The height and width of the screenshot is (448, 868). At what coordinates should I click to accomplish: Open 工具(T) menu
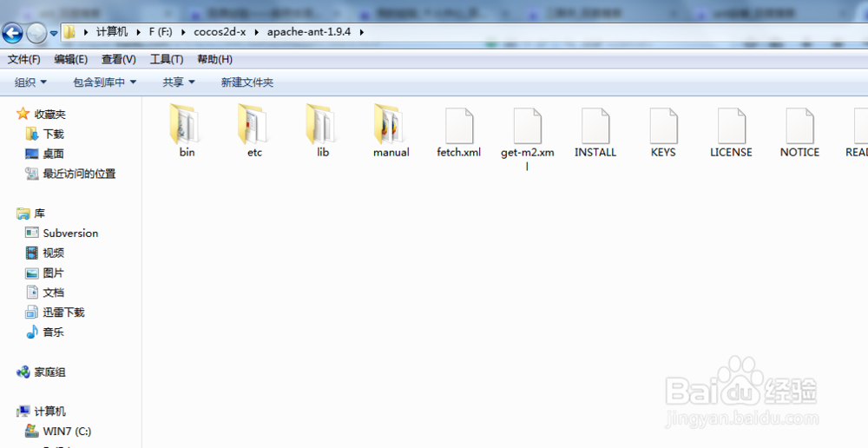point(167,59)
